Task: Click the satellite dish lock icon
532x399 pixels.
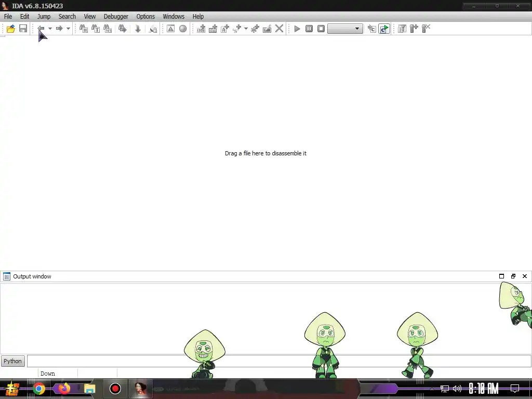Action: tap(153, 29)
